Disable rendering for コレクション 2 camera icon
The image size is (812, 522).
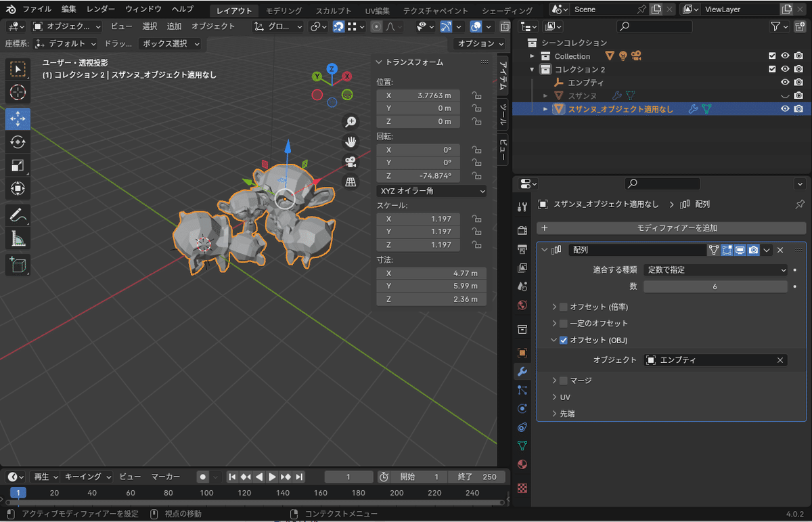coord(799,69)
